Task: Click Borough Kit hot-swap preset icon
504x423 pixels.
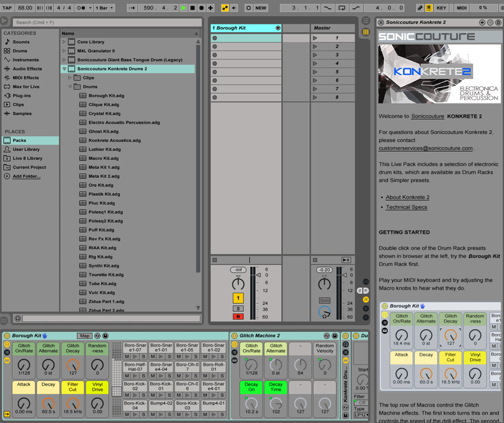Action: point(97,336)
